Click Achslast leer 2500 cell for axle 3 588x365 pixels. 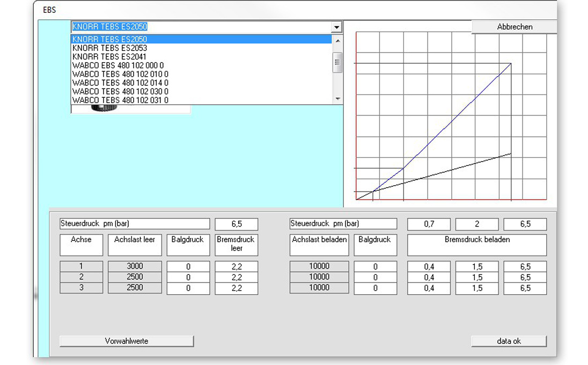click(135, 288)
